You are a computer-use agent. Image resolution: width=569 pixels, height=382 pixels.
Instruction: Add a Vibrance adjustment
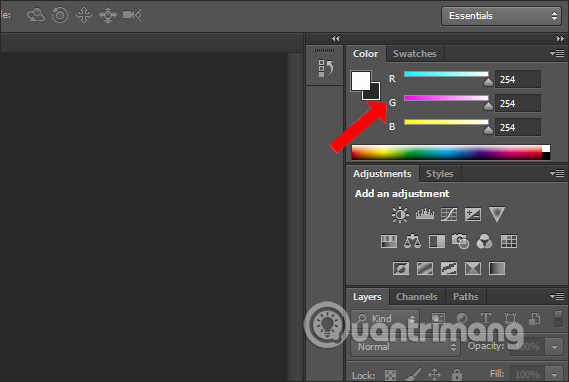click(497, 214)
